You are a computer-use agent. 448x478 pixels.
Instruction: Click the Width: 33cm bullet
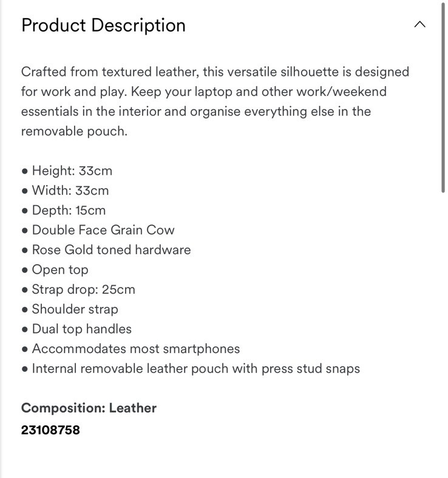(66, 190)
